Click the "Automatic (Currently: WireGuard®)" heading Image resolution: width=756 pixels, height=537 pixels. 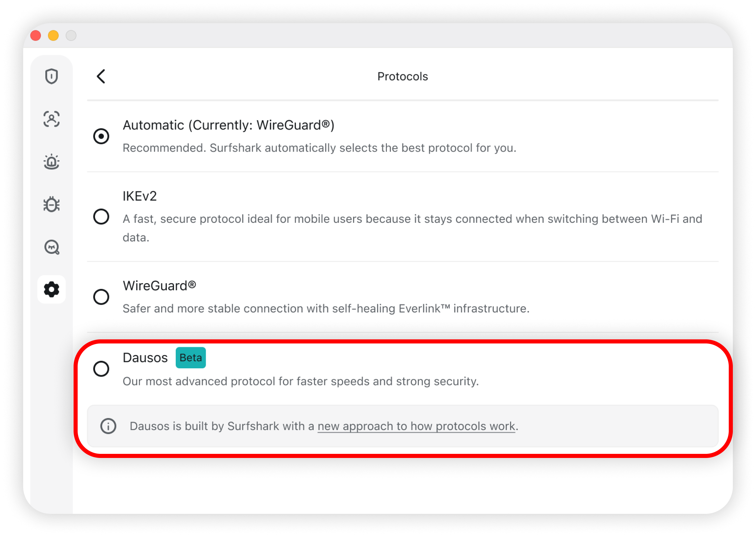(x=229, y=125)
